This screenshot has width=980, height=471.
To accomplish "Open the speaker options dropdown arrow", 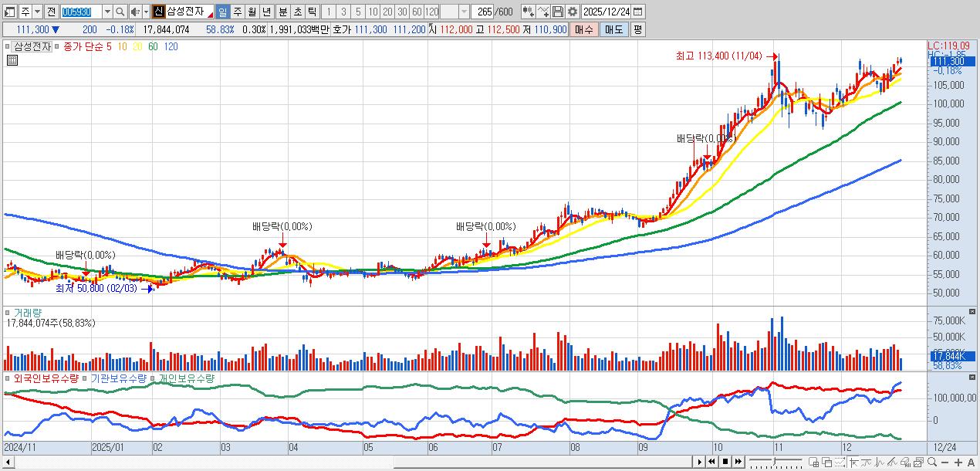I will coord(146,12).
